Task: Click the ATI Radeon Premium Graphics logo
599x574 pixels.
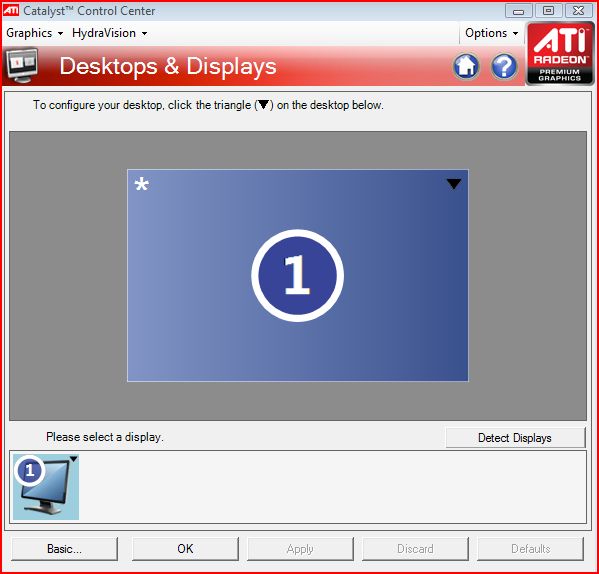Action: 560,53
